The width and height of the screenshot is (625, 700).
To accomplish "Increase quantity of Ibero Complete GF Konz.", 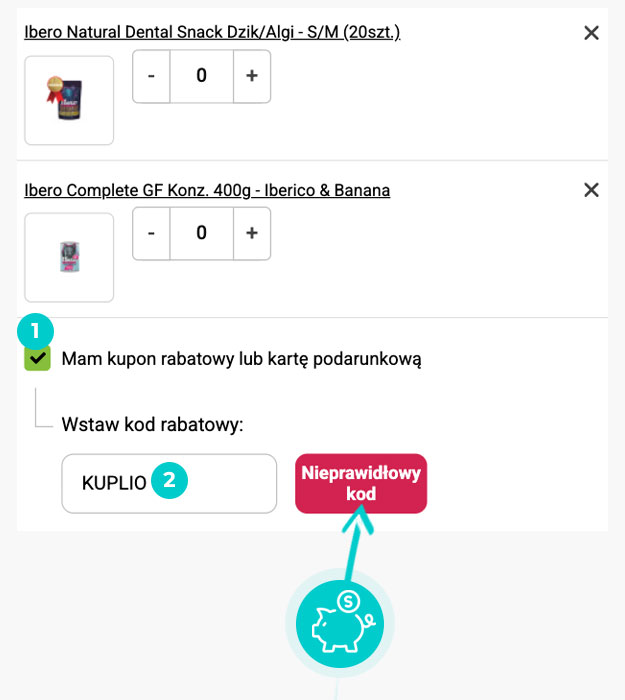I will pyautogui.click(x=252, y=233).
